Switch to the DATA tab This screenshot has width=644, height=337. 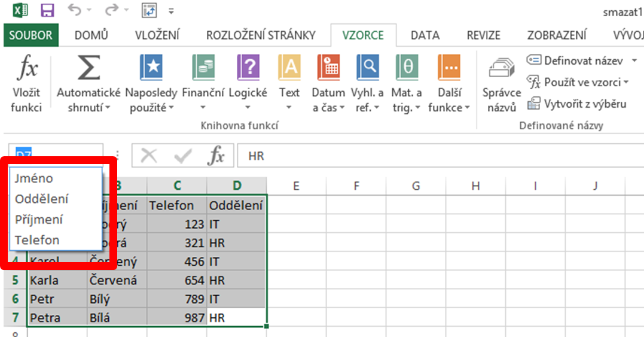(425, 35)
